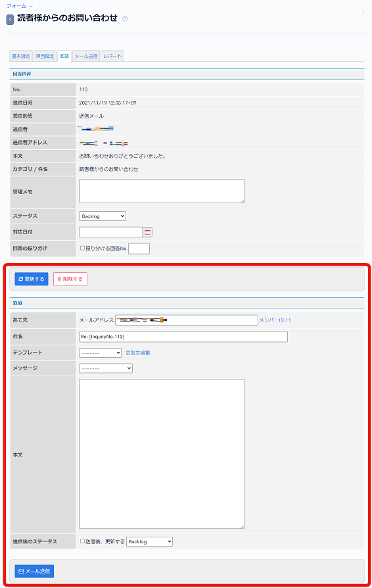This screenshot has width=372, height=588.
Task: Open the ステータス Backlog dropdown
Action: 103,216
